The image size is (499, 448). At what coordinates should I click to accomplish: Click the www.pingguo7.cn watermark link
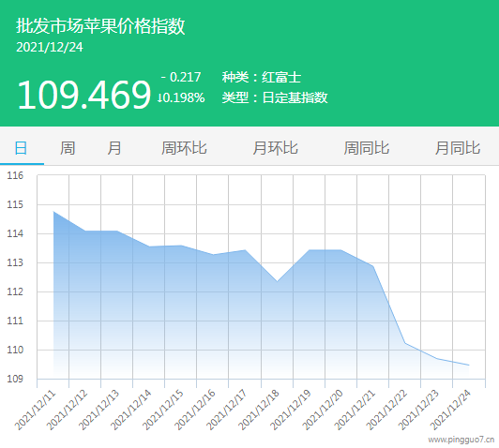coord(461,440)
